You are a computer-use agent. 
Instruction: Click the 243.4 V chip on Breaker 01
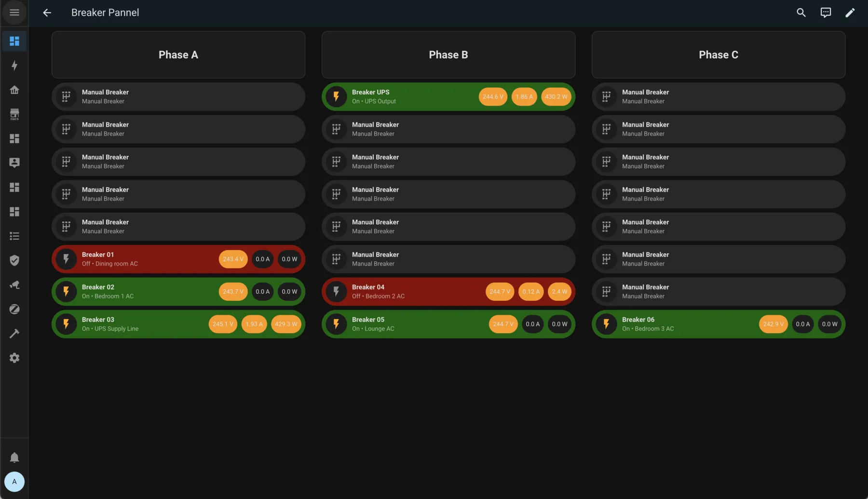233,259
